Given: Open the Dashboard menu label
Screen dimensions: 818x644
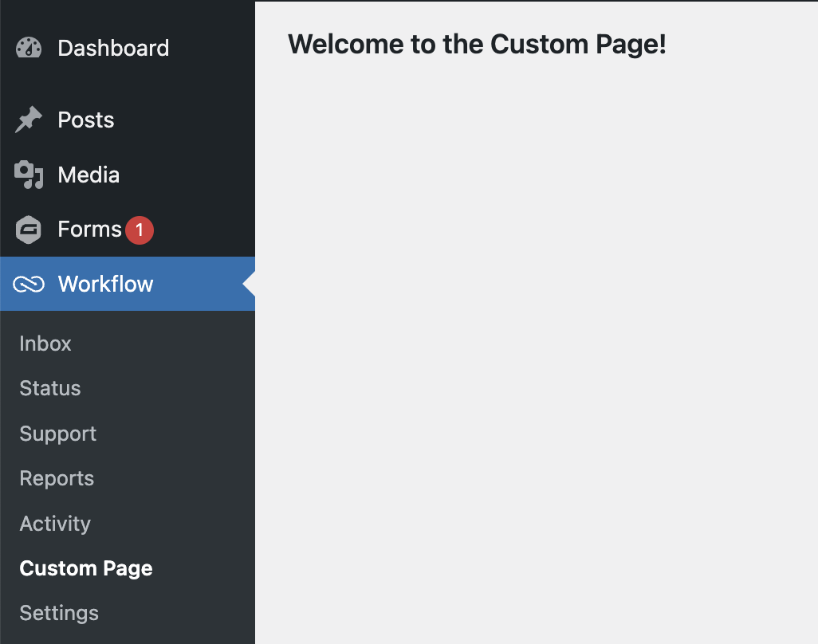Looking at the screenshot, I should [x=113, y=48].
